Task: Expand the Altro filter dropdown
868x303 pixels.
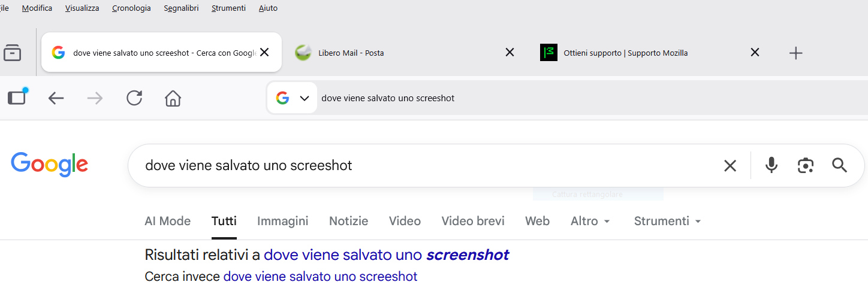Action: [x=590, y=221]
